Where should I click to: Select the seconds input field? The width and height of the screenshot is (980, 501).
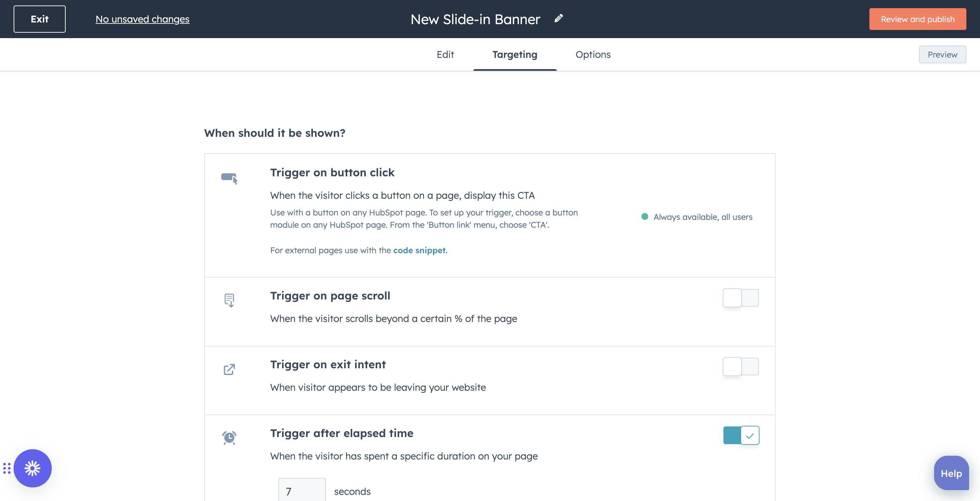[302, 490]
